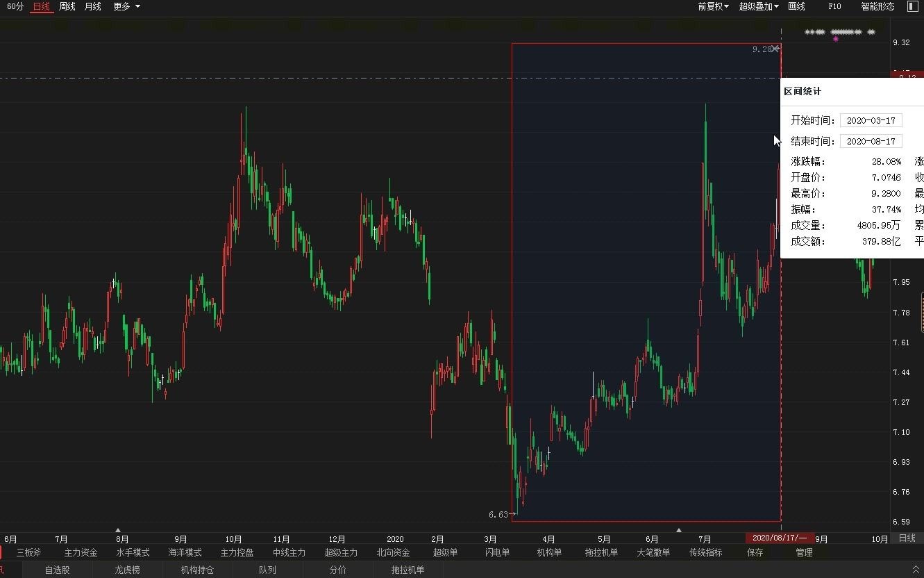The height and width of the screenshot is (578, 924).
Task: Select the 超级主力 indicator tab
Action: pos(341,552)
